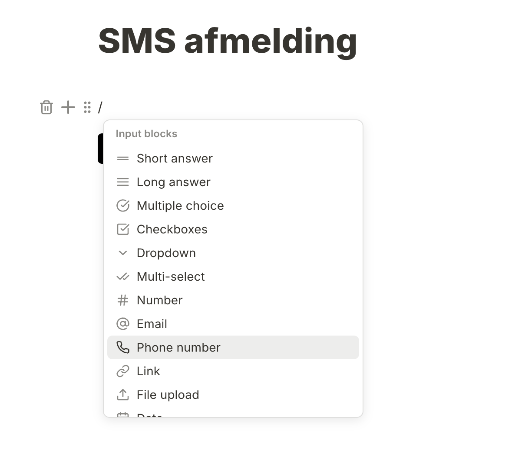This screenshot has height=457, width=526.
Task: Click the phone handset icon
Action: 123,348
